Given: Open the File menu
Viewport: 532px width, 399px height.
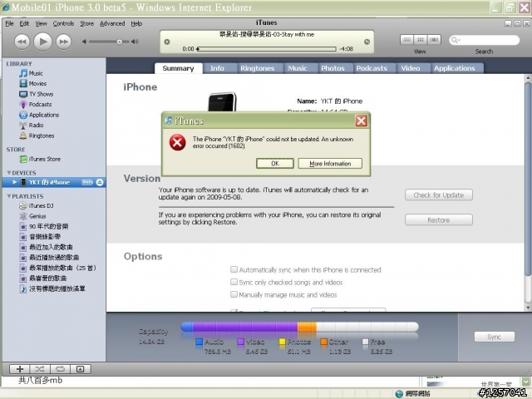Looking at the screenshot, I should [9, 23].
